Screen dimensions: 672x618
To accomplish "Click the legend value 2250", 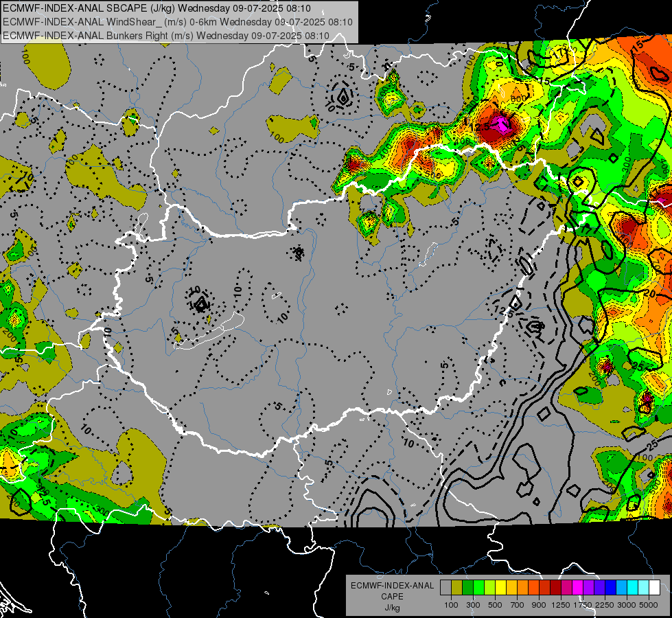I will click(x=605, y=605).
